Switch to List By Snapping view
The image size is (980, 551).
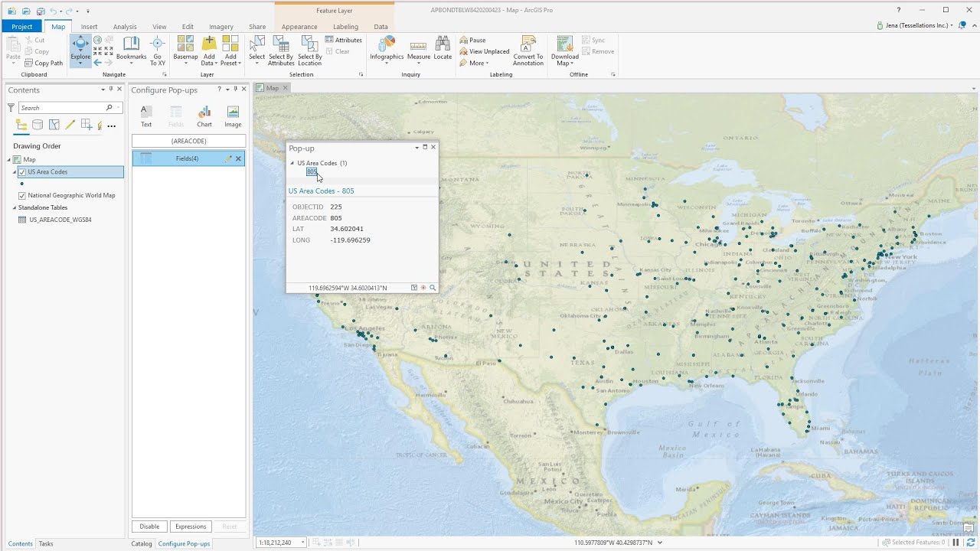pos(87,126)
